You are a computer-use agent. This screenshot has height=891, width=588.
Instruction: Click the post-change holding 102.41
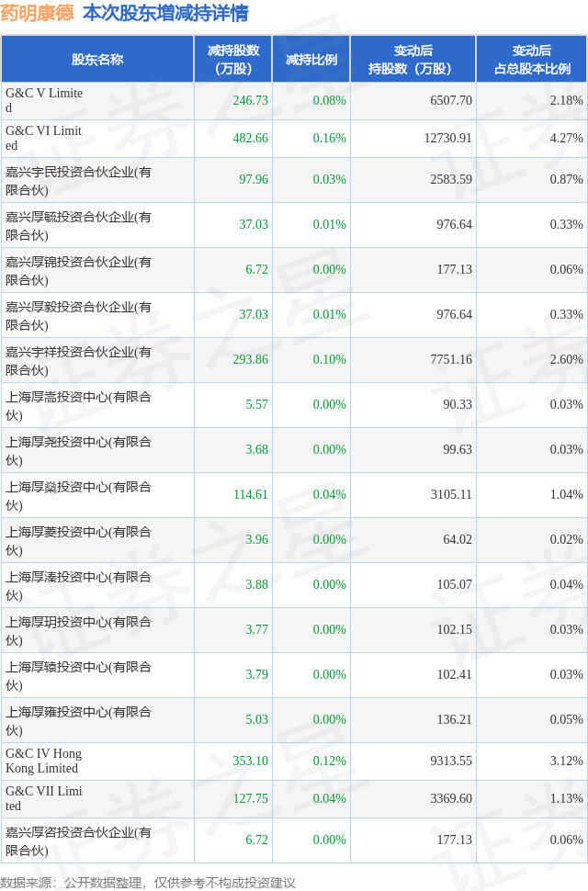tap(455, 674)
